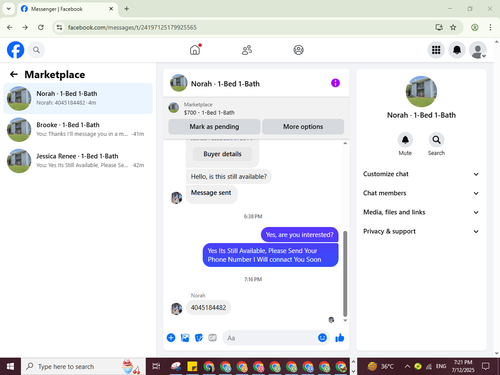Image resolution: width=500 pixels, height=375 pixels.
Task: Click the 4045184482 message bubble
Action: point(208,307)
